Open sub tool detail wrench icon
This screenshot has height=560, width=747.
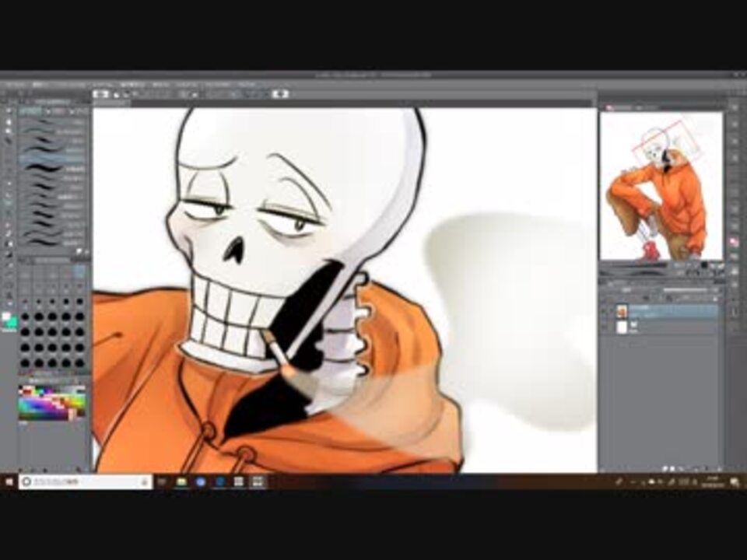pos(79,251)
